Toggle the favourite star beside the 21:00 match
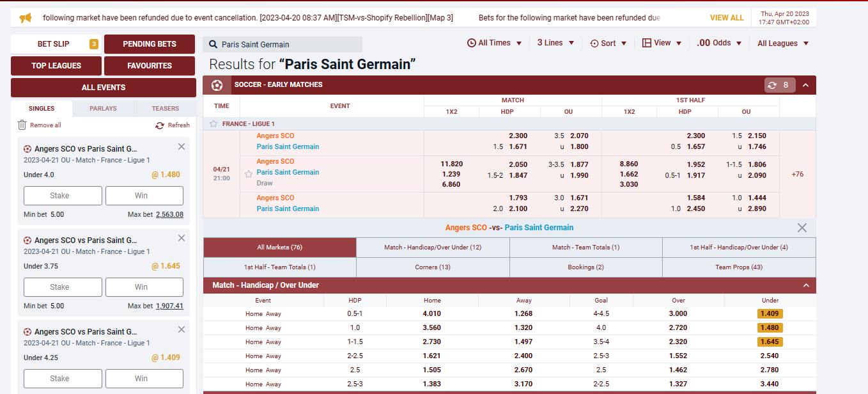 pyautogui.click(x=249, y=173)
